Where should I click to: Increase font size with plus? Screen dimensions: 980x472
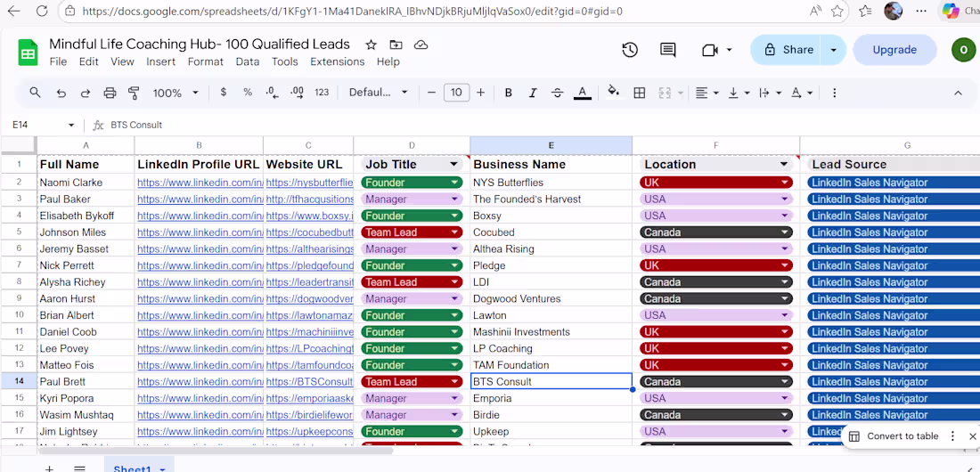(x=480, y=93)
